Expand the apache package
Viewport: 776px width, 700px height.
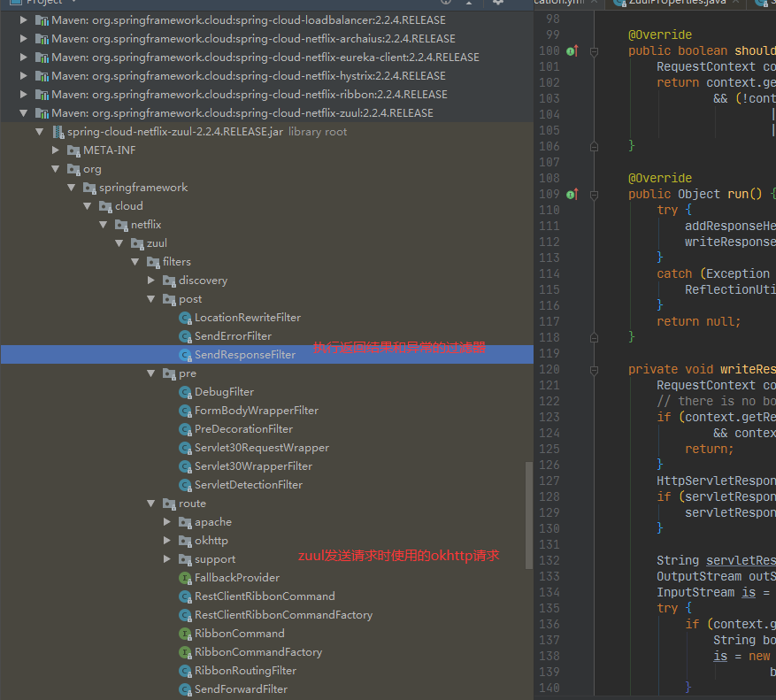pyautogui.click(x=166, y=522)
